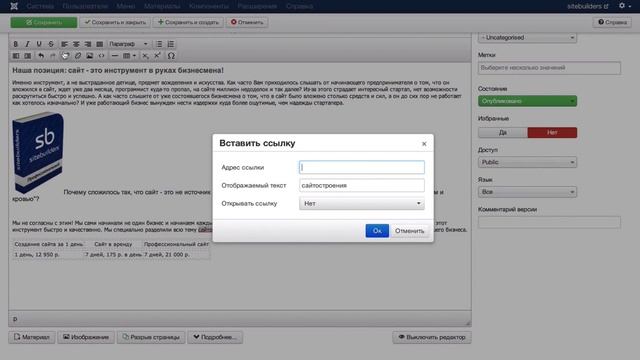Align text right in editor

(x=88, y=44)
